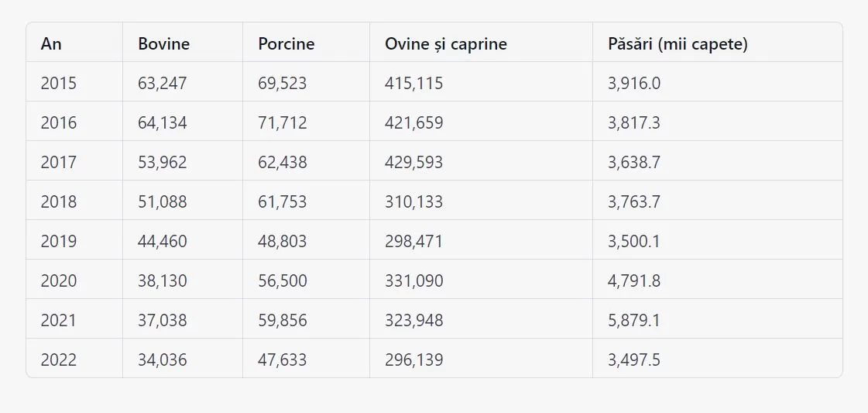Select poultry value 4,791.8
Image resolution: width=868 pixels, height=413 pixels.
click(x=634, y=280)
